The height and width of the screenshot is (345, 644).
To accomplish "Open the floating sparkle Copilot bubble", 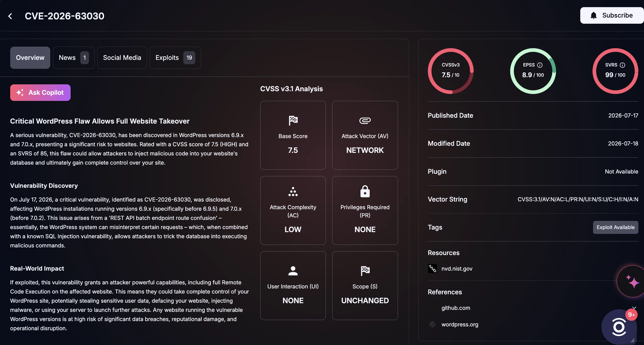I will click(632, 281).
